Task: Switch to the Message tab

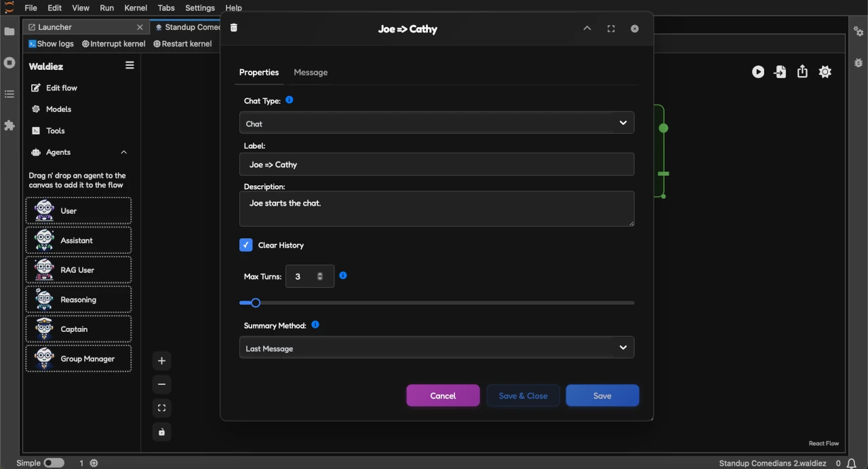Action: pos(311,73)
